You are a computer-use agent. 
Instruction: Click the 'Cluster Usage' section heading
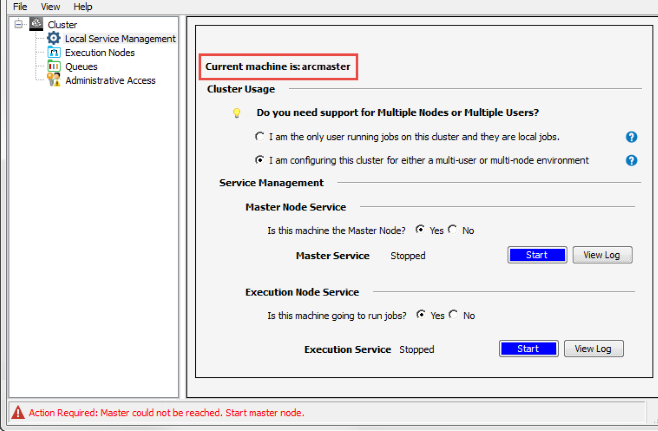click(241, 89)
